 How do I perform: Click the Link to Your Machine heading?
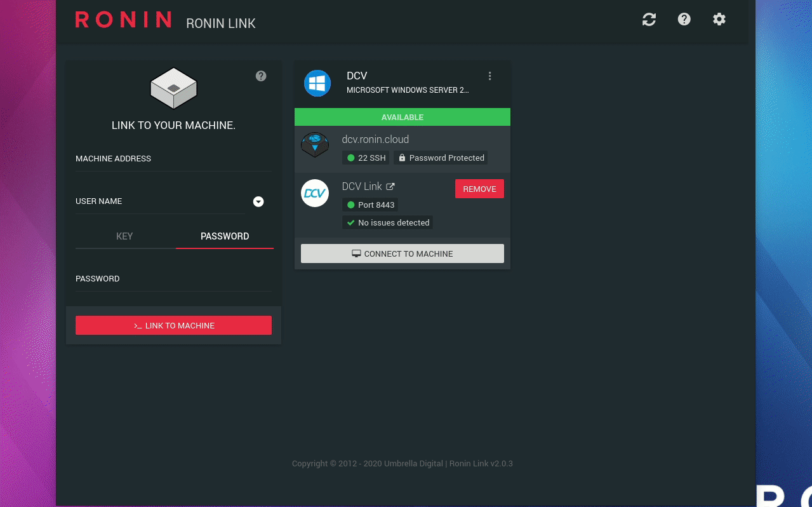[x=173, y=126]
